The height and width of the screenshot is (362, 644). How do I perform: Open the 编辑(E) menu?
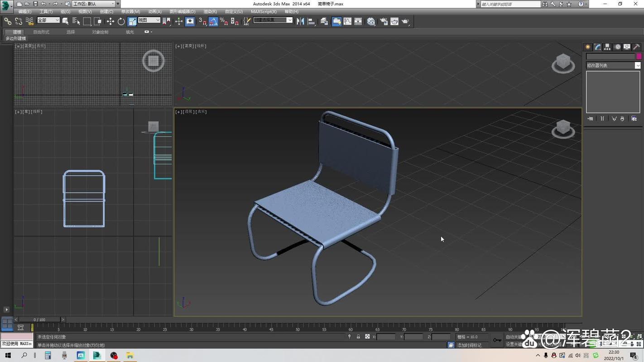[25, 12]
